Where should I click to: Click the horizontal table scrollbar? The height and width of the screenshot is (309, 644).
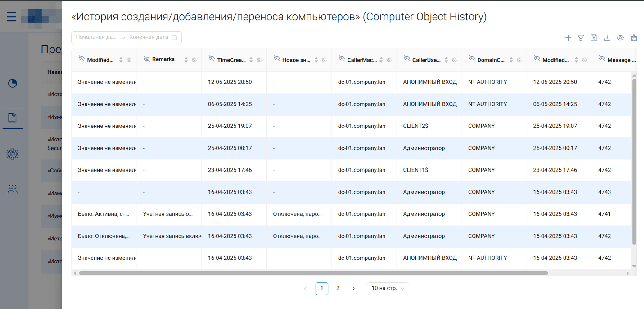pos(314,273)
